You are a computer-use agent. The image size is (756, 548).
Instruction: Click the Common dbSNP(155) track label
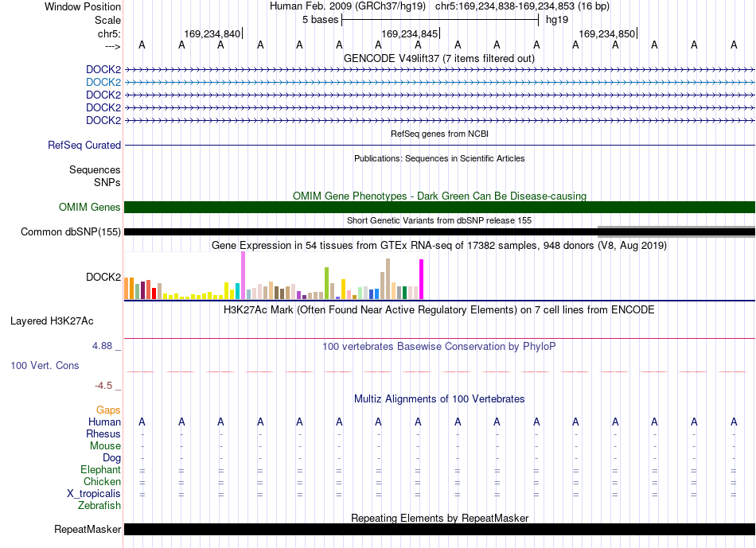coord(71,231)
